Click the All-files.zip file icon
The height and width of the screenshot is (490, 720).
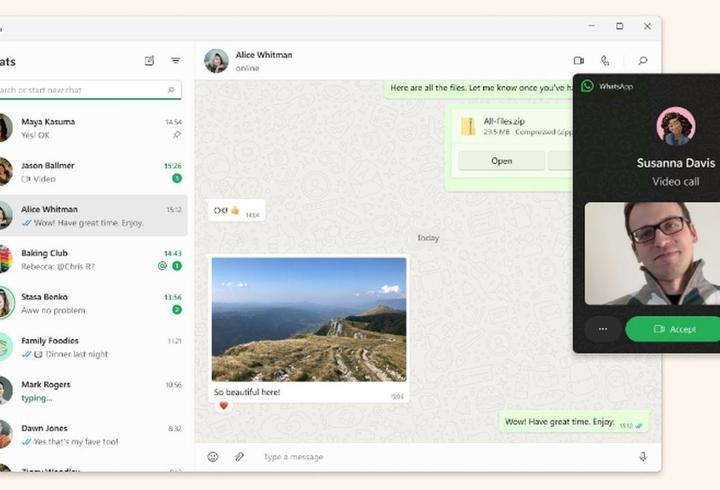tap(468, 126)
